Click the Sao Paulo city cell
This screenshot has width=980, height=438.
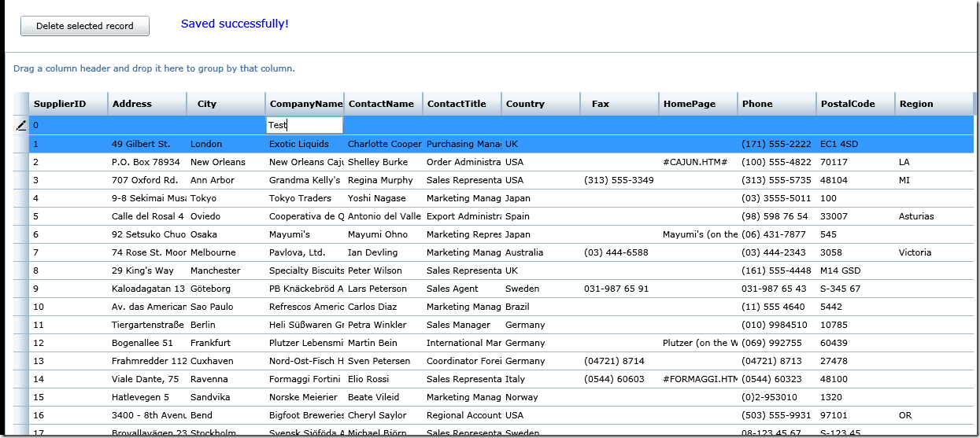pos(226,307)
